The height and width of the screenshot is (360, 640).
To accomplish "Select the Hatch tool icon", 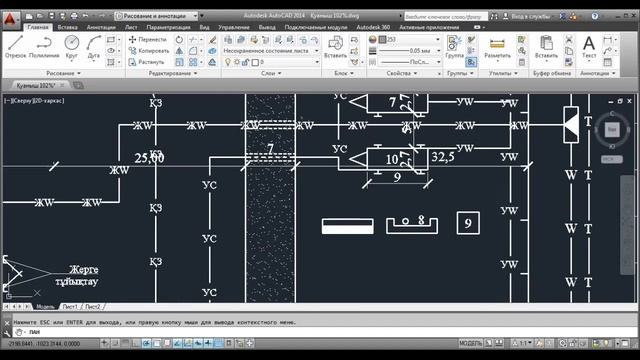I will tap(111, 62).
